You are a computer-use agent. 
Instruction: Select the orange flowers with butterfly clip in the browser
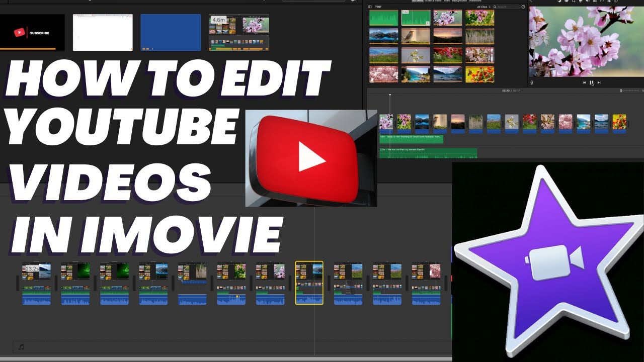coord(480,74)
